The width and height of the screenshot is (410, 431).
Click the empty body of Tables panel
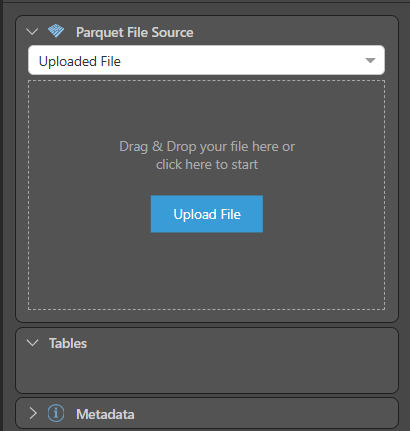point(207,372)
